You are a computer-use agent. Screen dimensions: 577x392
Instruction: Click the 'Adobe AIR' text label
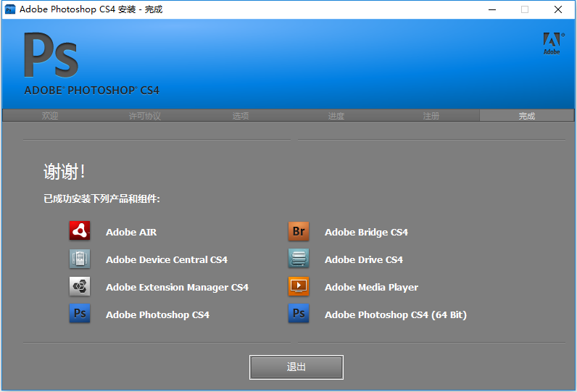click(x=131, y=232)
